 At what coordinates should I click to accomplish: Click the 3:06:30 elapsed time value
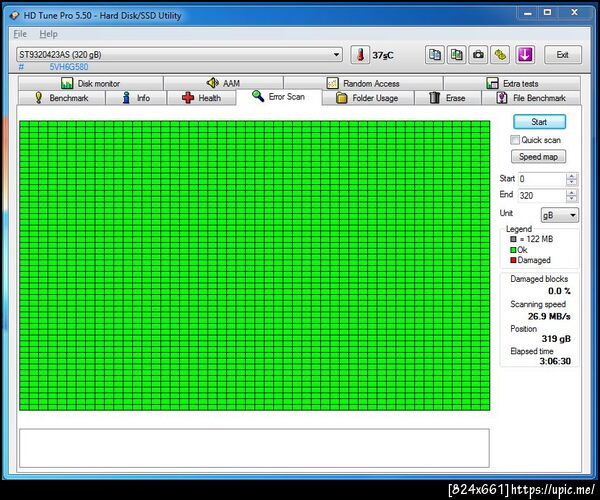(x=555, y=361)
